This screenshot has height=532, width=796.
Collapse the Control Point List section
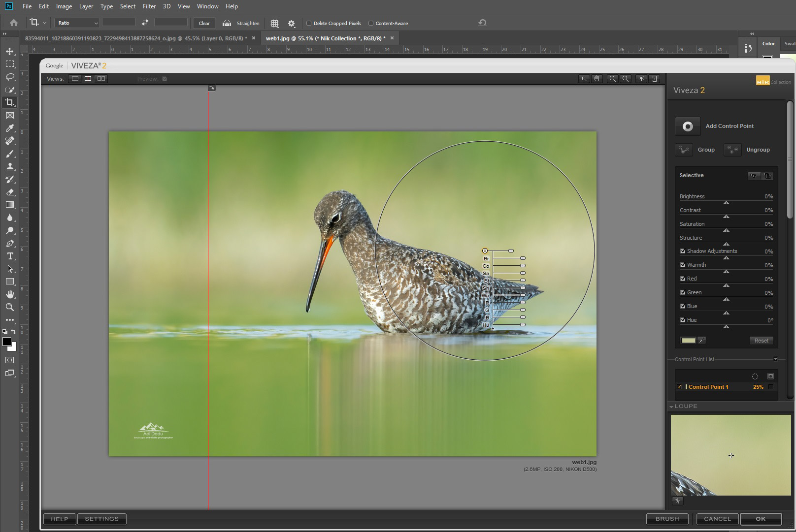pos(775,359)
